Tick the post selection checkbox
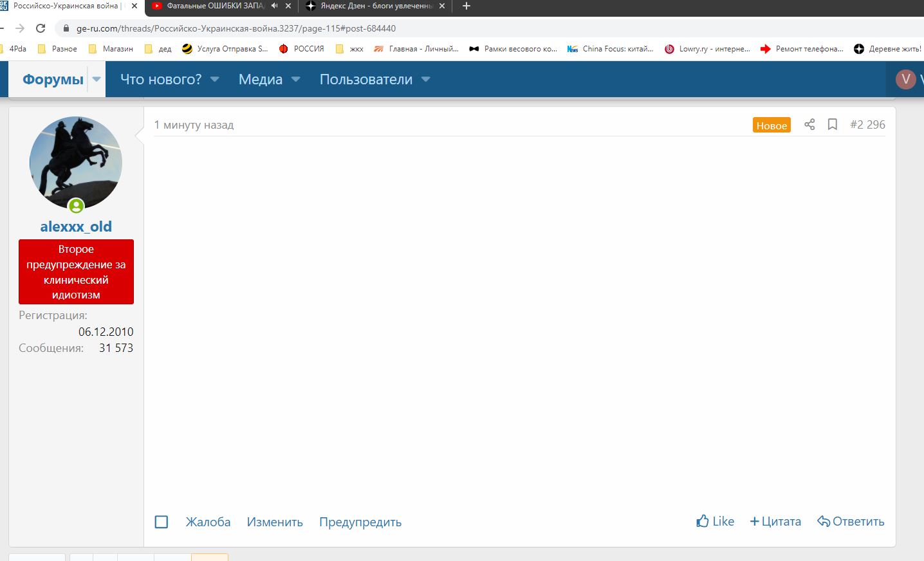 pos(162,522)
